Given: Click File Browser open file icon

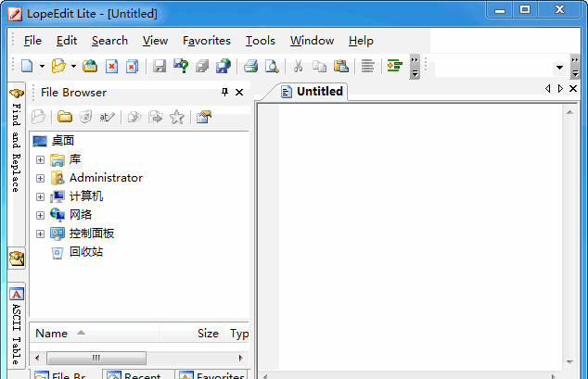Looking at the screenshot, I should [38, 117].
